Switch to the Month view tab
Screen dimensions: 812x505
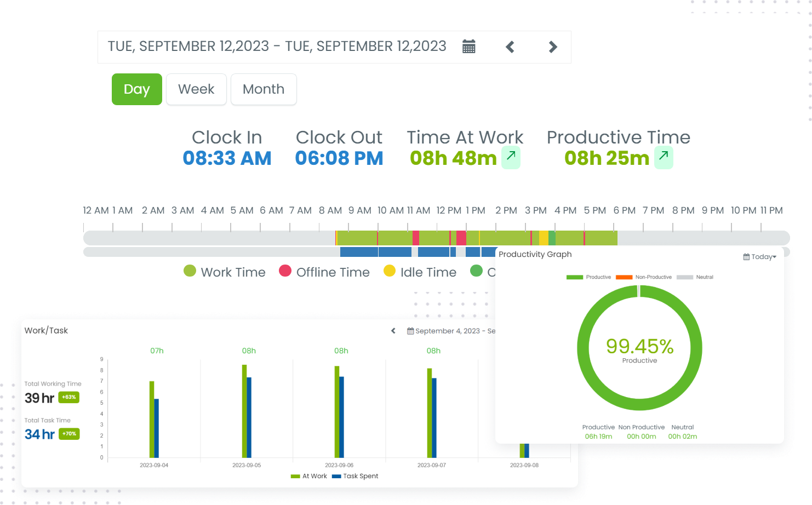pos(264,89)
